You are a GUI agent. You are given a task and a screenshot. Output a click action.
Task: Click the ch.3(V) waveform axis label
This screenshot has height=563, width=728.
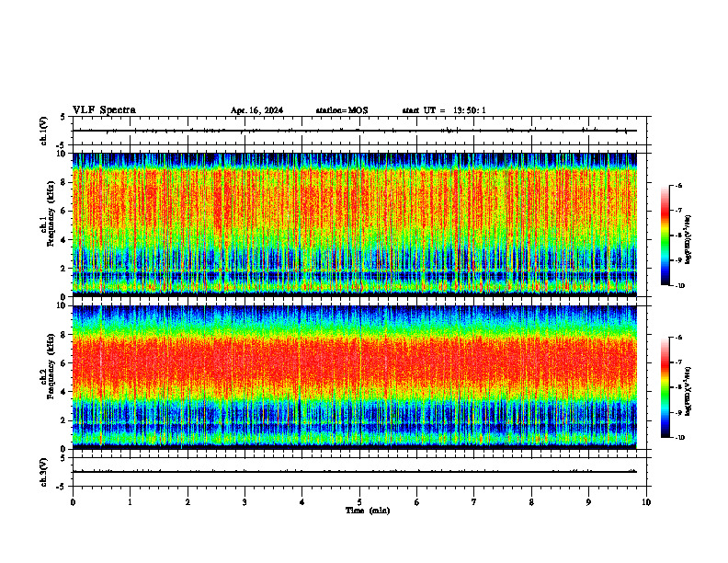(44, 472)
